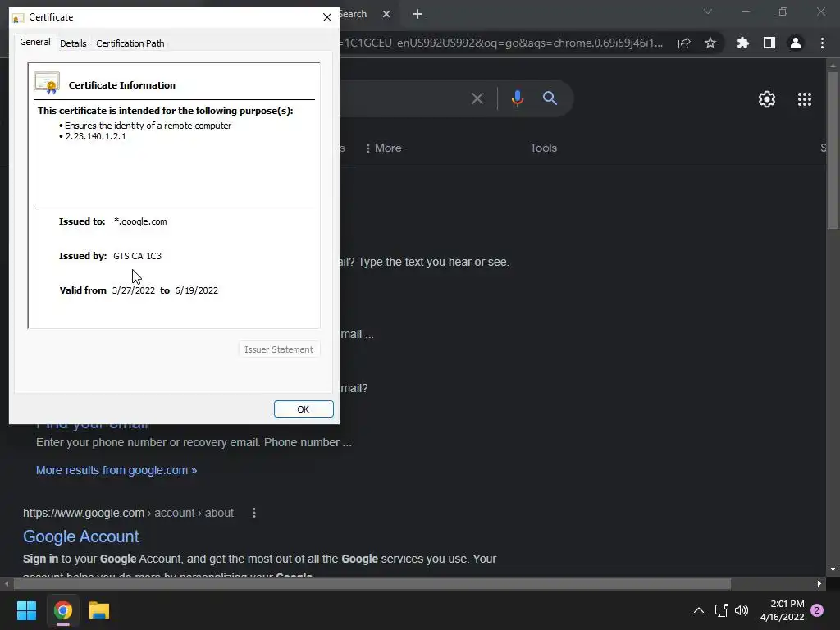Open three-dot options beside google.com account result
This screenshot has height=630, width=840.
pyautogui.click(x=254, y=514)
